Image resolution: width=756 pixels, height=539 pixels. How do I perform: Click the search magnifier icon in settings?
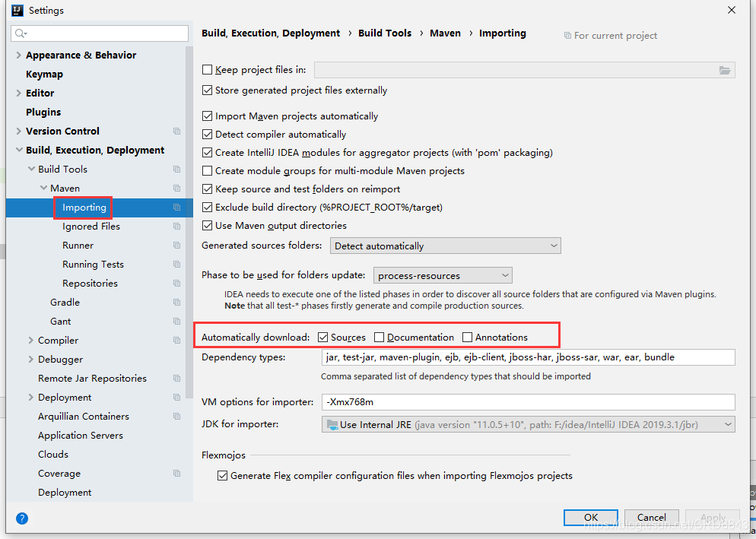(21, 33)
